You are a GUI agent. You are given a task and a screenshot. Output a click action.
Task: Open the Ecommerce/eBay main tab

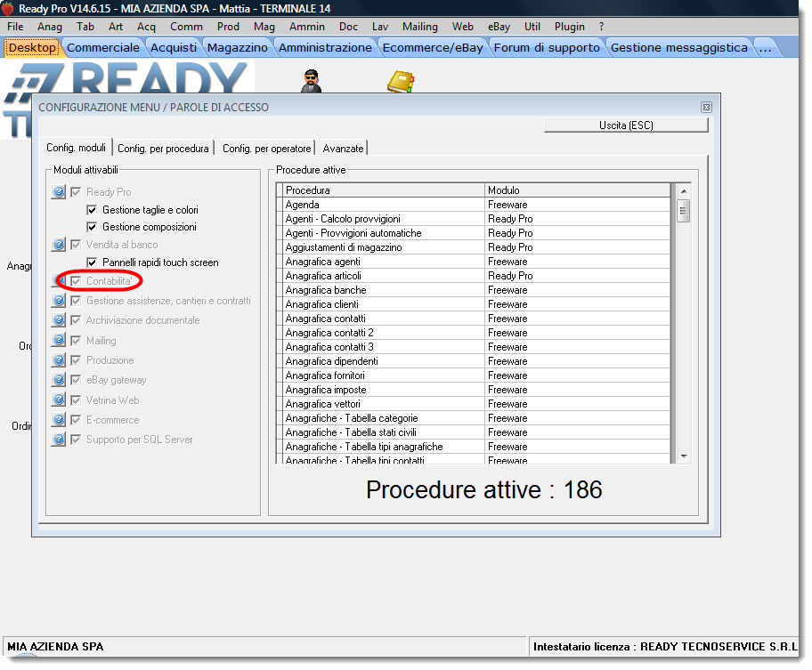pos(433,47)
